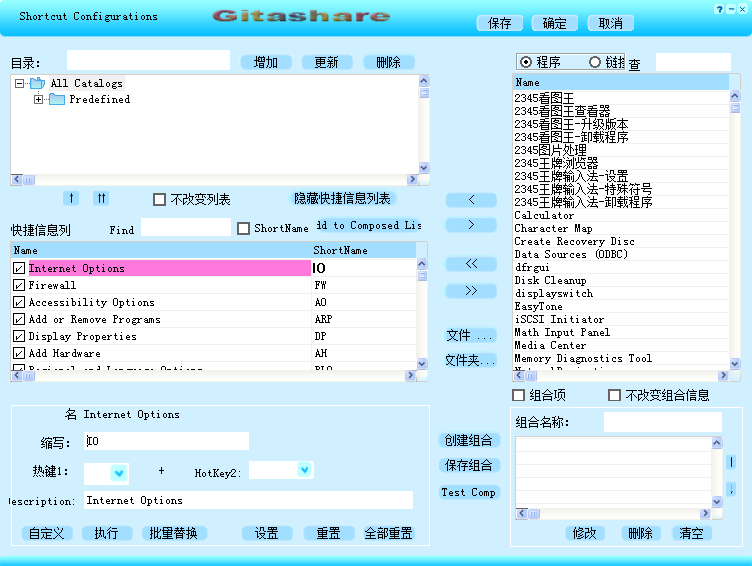Image resolution: width=752 pixels, height=566 pixels.
Task: Click the 设置 button
Action: tap(267, 533)
